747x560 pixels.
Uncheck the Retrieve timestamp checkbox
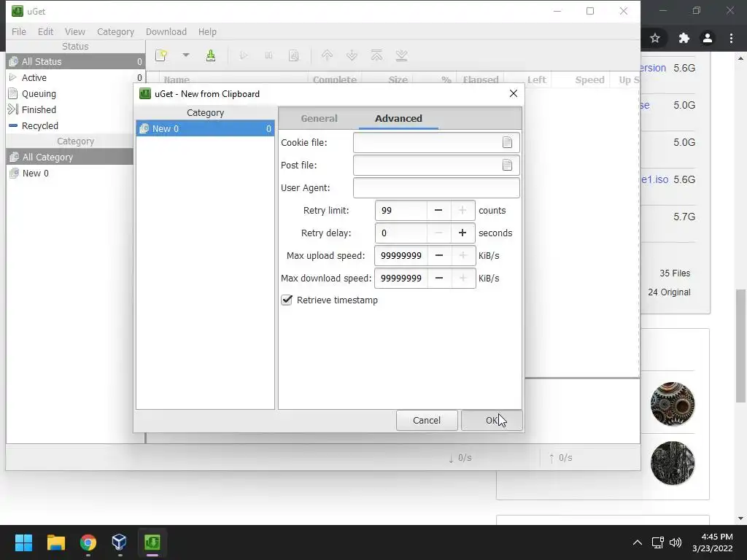tap(287, 300)
